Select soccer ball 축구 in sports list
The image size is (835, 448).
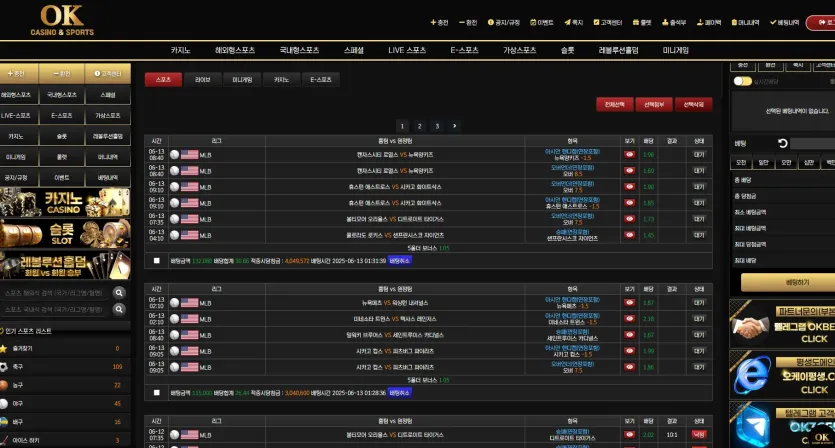pos(65,367)
